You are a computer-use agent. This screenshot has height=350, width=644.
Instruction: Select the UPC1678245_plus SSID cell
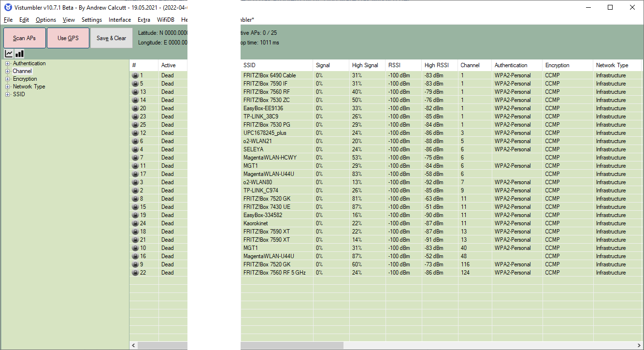tap(277, 133)
